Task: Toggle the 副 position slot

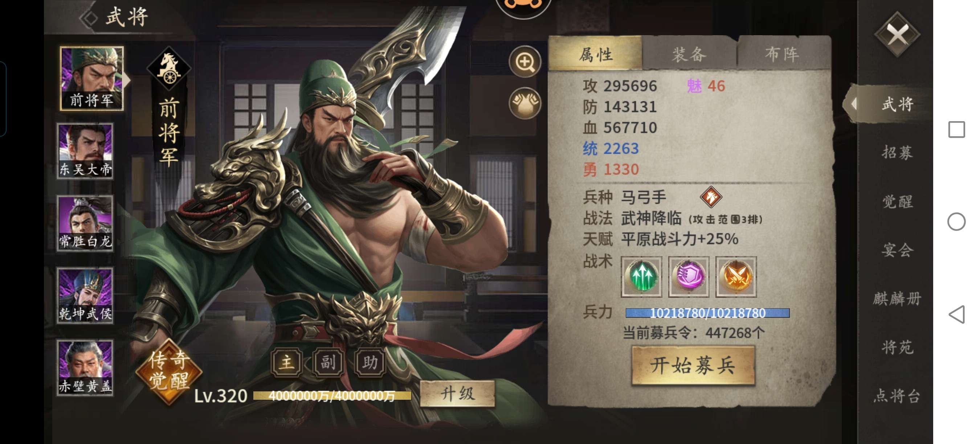Action: click(328, 362)
